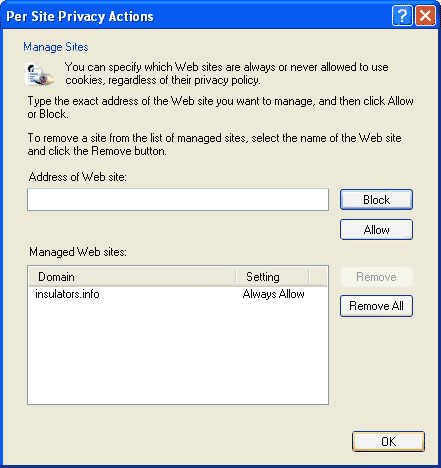Click the "Managed Web sites:" label
Image resolution: width=441 pixels, height=468 pixels.
point(78,252)
